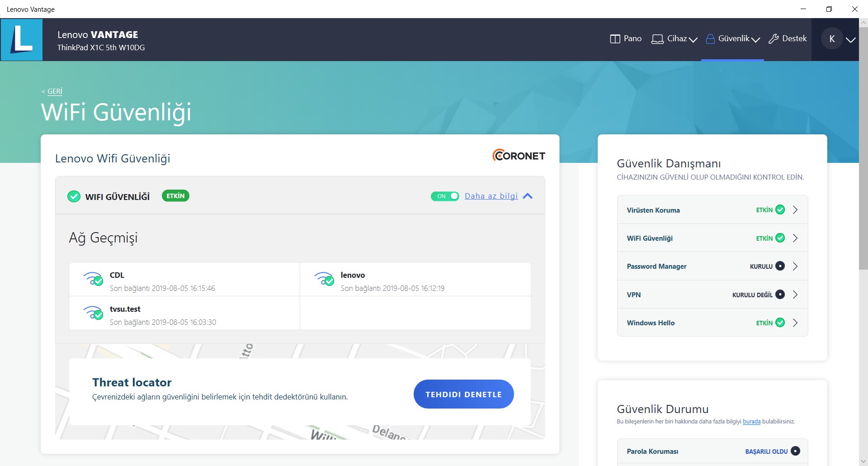Click the Lenovo Wifi Güvenliği card title

point(113,158)
